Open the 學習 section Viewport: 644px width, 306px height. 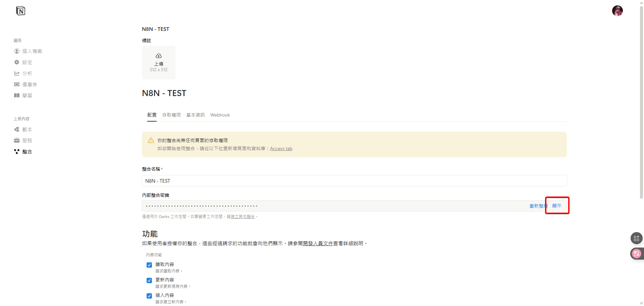(28, 95)
